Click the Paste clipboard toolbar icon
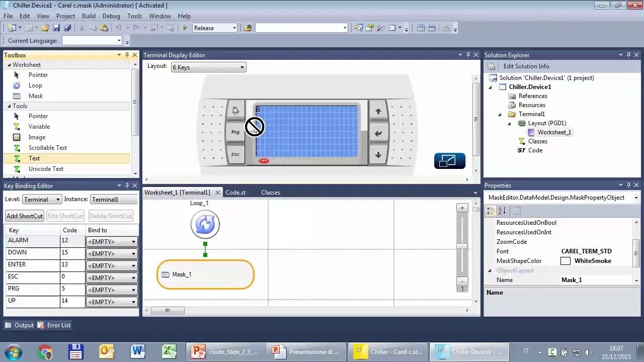This screenshot has width=644, height=362. pyautogui.click(x=104, y=28)
